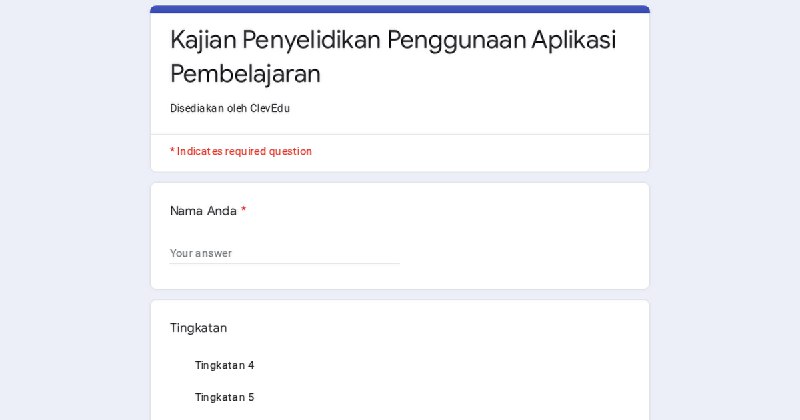Viewport: 800px width, 420px height.
Task: Click the Tingkatan question heading
Action: click(x=198, y=328)
